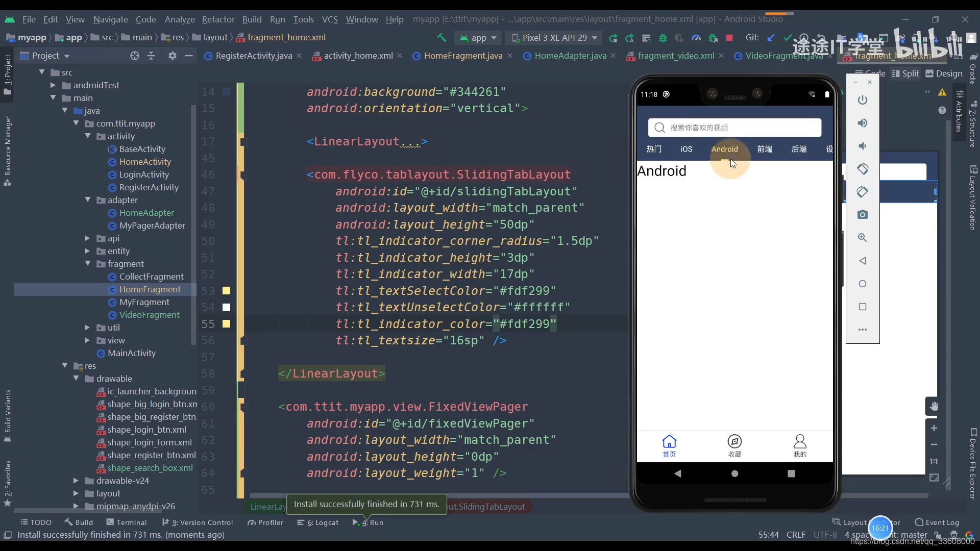Expand the drawable-v24 folder

pyautogui.click(x=76, y=481)
